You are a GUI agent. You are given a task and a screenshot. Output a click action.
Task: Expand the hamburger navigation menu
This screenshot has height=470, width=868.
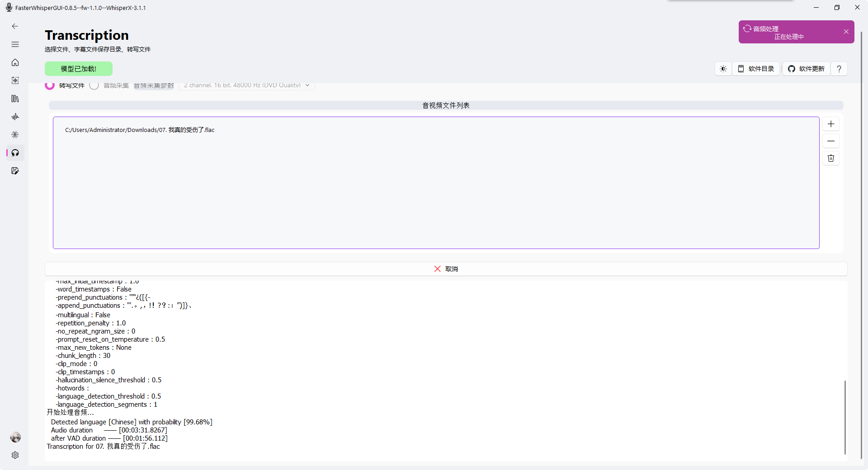(15, 44)
